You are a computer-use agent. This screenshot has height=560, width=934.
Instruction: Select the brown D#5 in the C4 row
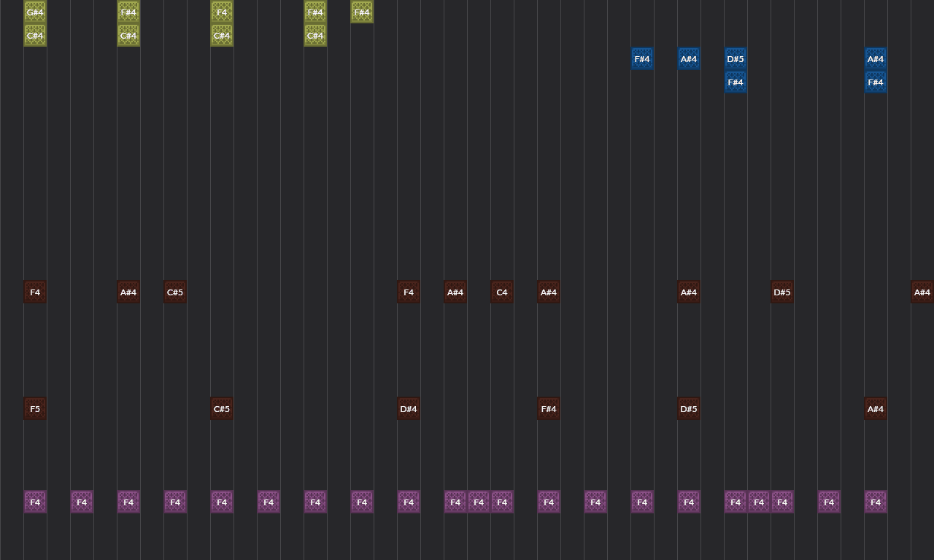pyautogui.click(x=782, y=292)
